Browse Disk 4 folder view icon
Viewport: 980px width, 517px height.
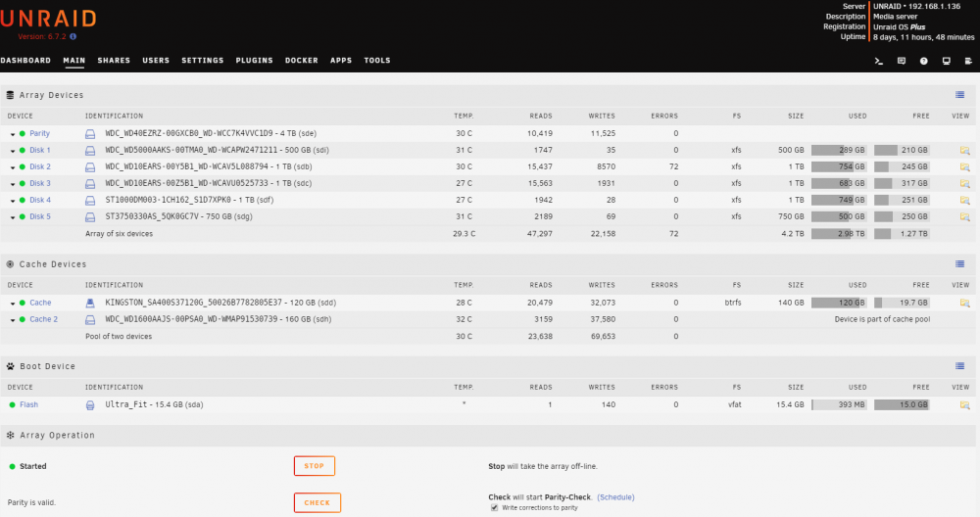[x=965, y=201]
